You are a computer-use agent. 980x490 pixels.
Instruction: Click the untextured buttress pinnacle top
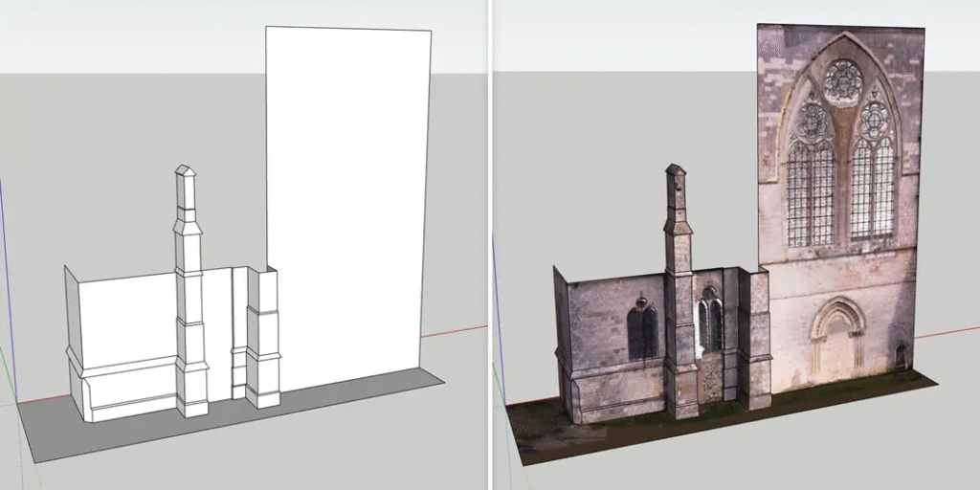[x=186, y=173]
